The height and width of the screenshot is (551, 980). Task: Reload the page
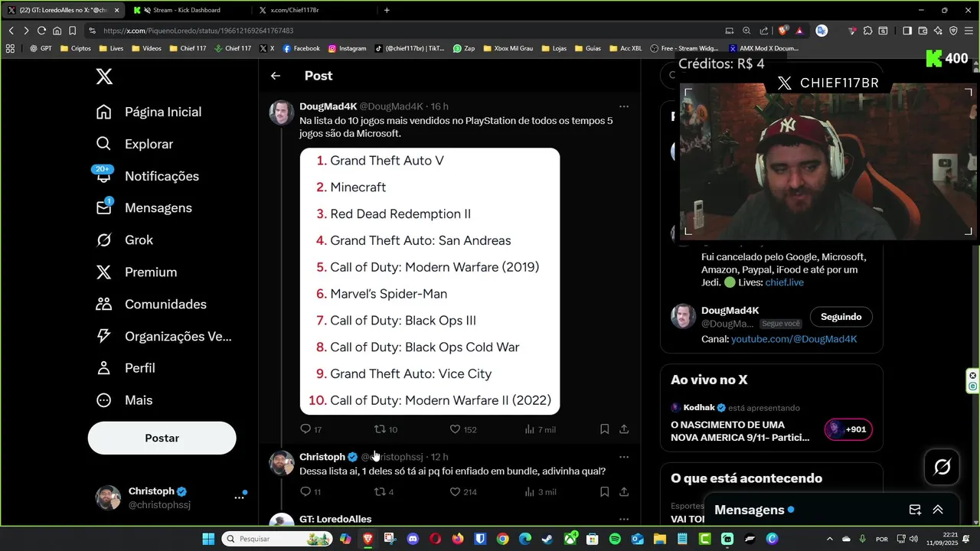(41, 31)
